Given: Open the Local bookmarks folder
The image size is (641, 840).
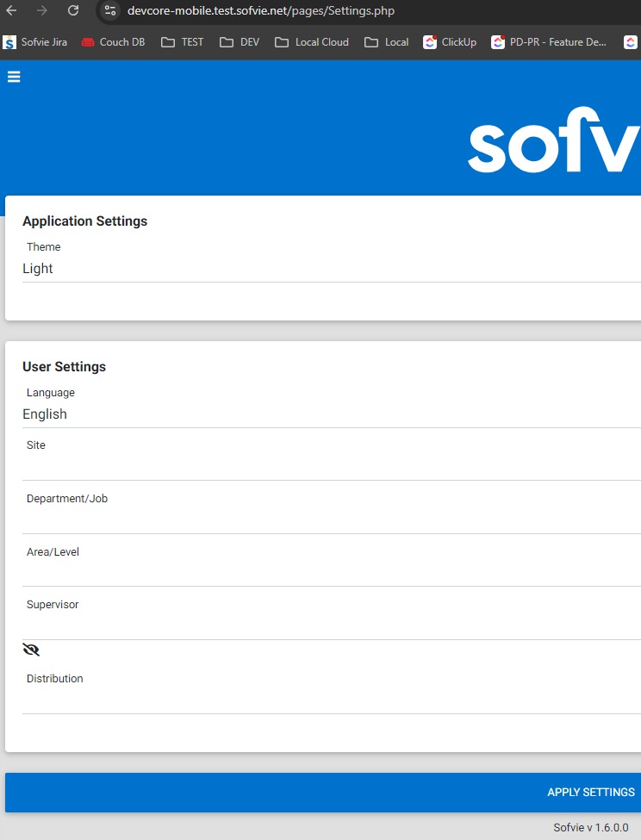Looking at the screenshot, I should 387,42.
